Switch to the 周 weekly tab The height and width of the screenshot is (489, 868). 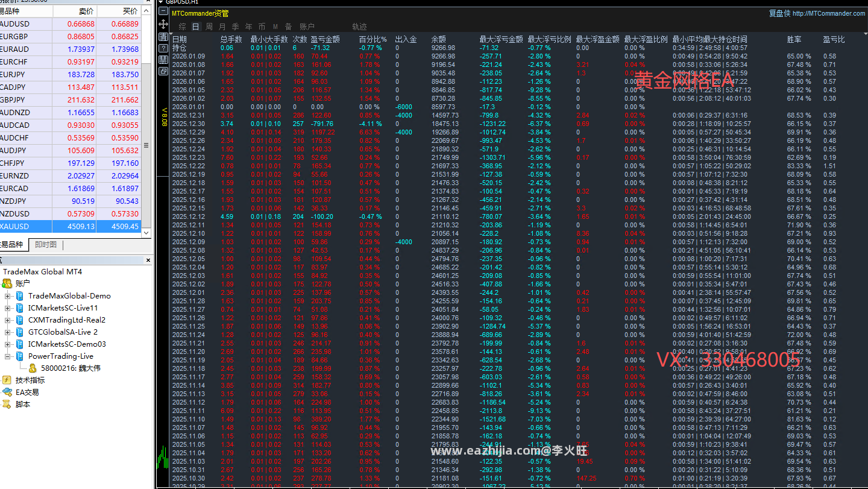[209, 27]
